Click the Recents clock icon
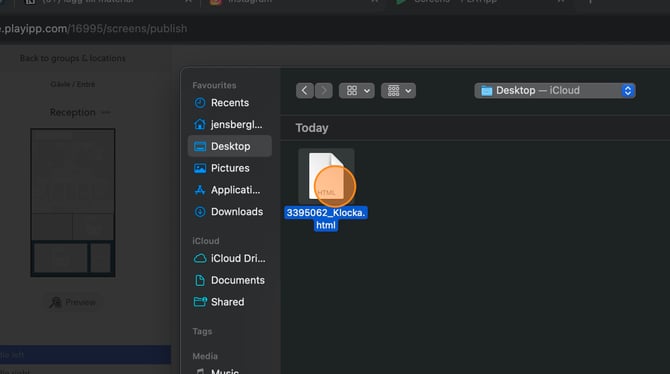Screen dimensions: 670x374 coord(200,103)
